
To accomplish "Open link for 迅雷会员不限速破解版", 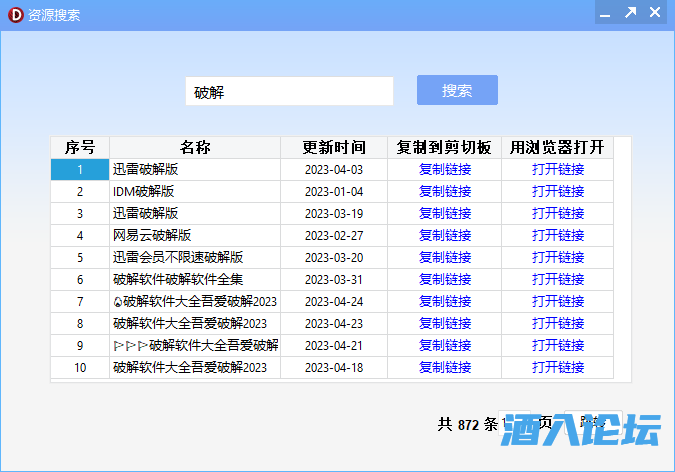I will click(x=558, y=258).
